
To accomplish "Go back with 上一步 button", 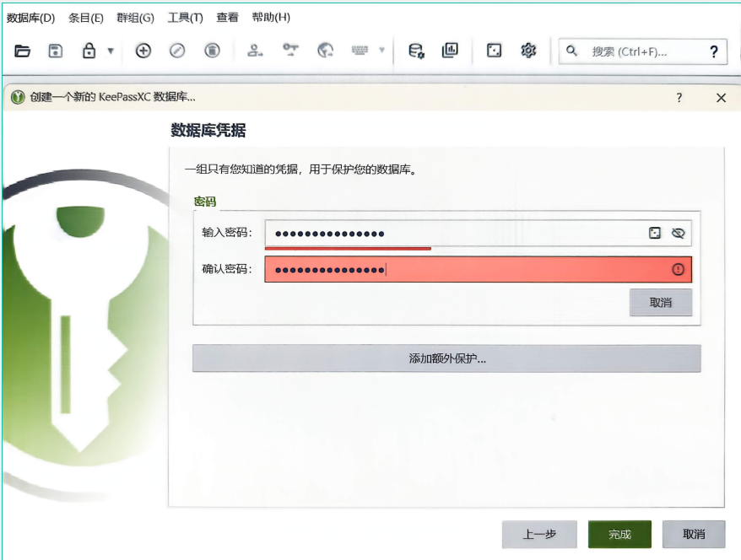I will pos(539,535).
